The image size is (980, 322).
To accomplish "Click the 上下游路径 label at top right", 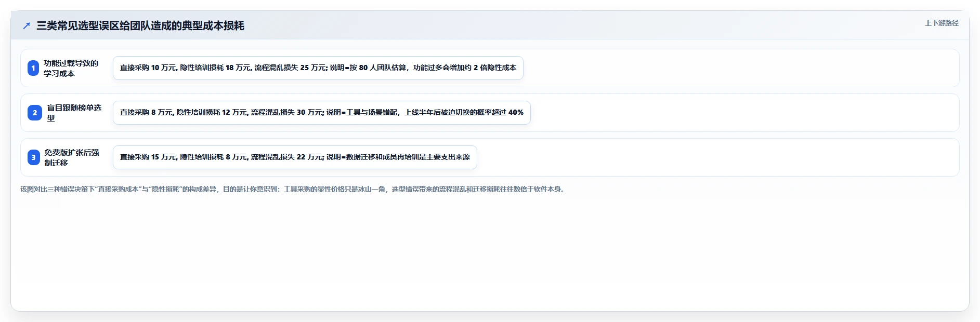I will (x=942, y=23).
